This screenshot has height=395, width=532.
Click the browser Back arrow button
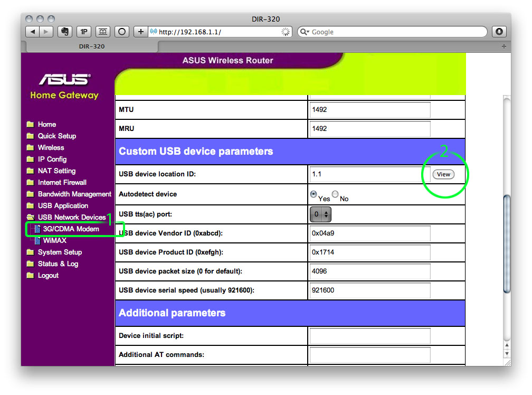tap(33, 32)
